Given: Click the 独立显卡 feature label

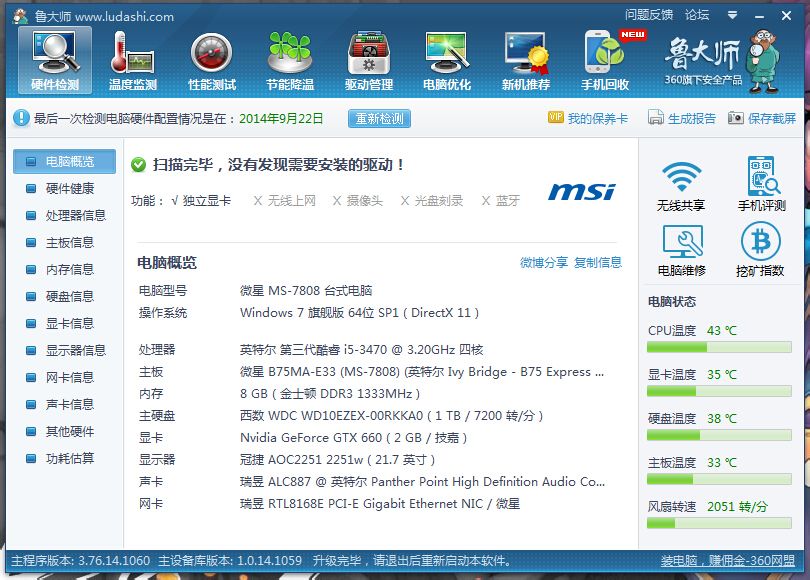Looking at the screenshot, I should (207, 200).
